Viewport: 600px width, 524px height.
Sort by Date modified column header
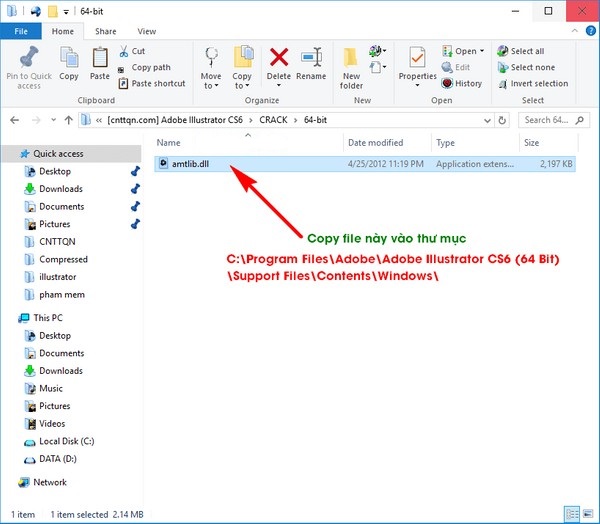(375, 143)
